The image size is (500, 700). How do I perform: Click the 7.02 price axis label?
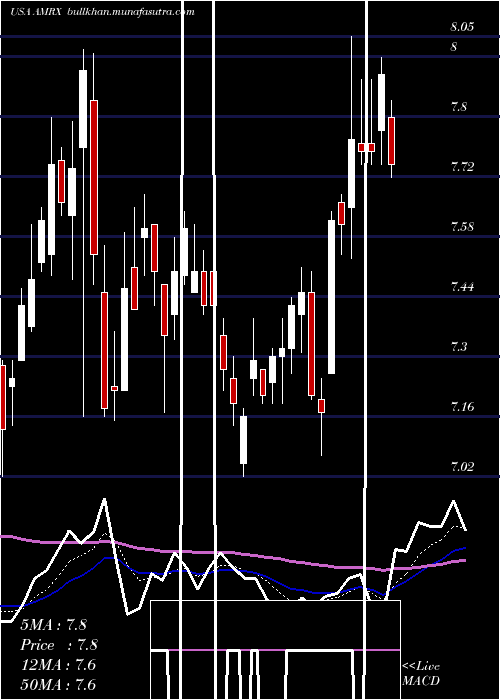tap(462, 467)
